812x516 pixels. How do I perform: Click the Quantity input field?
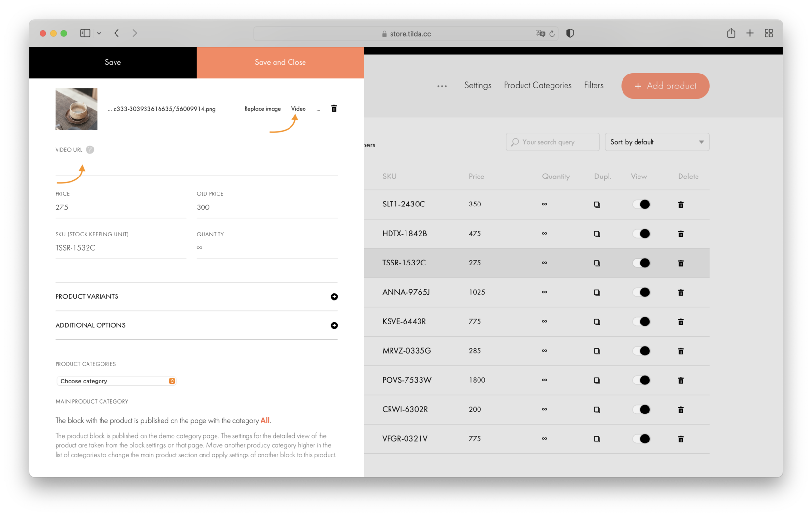coord(267,248)
